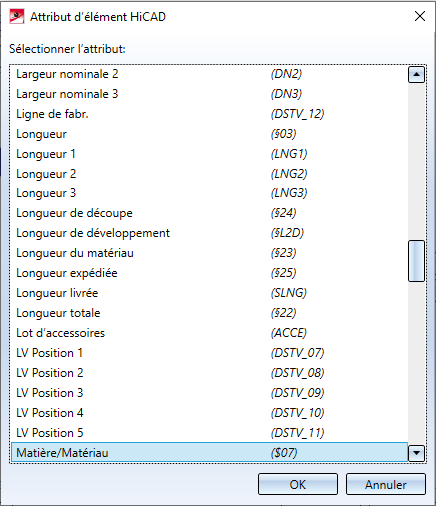Confirm selection with the OK button
Viewport: 436px width, 506px height.
(298, 484)
